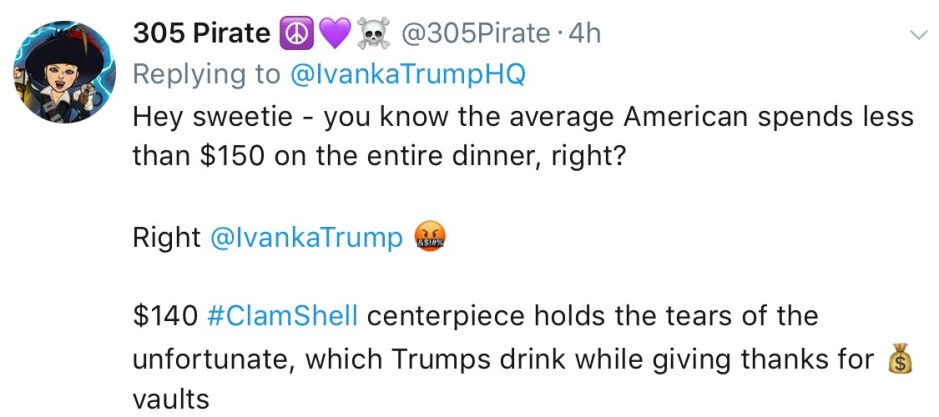Open the 4h timestamp link
The height and width of the screenshot is (417, 939).
pyautogui.click(x=584, y=34)
